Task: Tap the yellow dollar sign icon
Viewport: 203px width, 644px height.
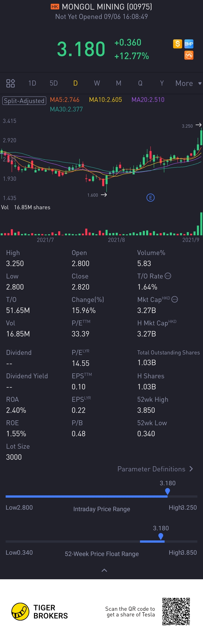Action: point(177,44)
